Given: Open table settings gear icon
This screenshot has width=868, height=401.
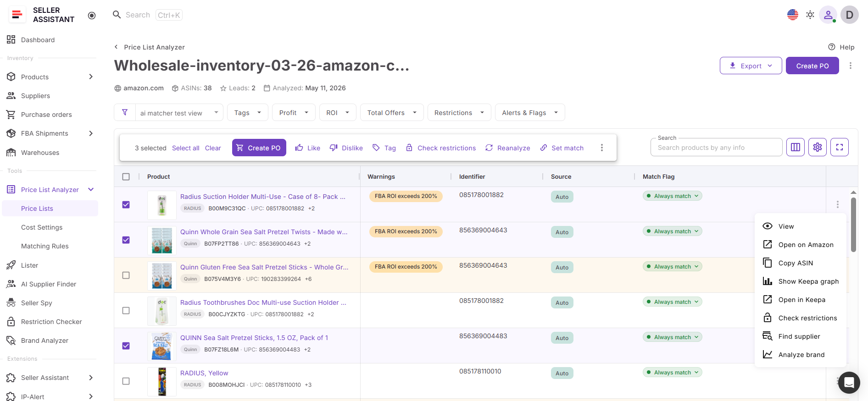Looking at the screenshot, I should point(818,147).
